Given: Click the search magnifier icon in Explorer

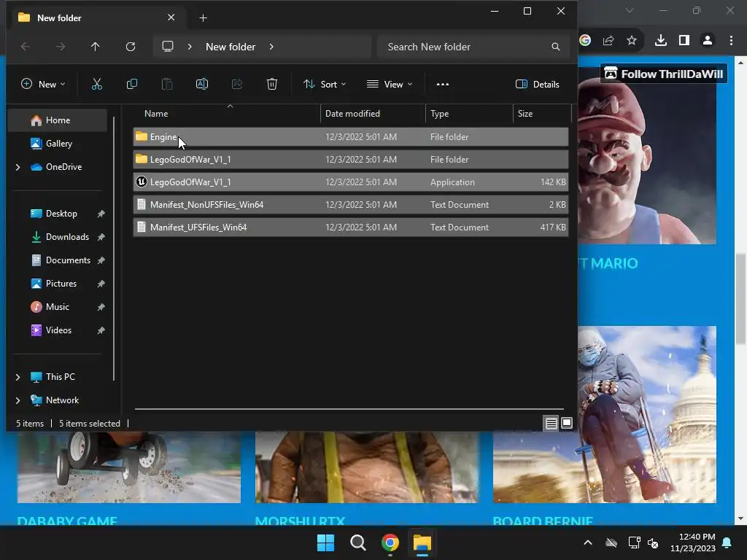Looking at the screenshot, I should [x=555, y=47].
